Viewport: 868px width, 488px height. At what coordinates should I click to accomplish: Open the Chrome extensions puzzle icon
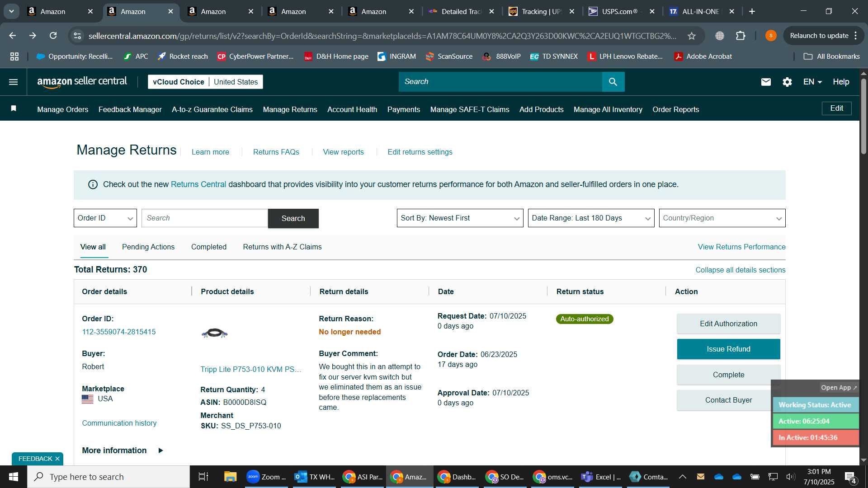741,36
